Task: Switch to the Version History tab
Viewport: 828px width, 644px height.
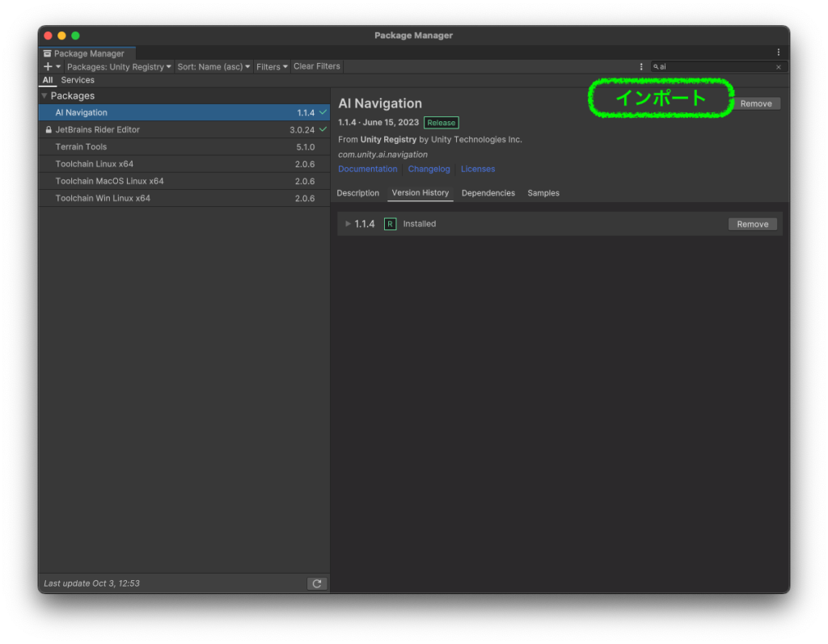Action: (x=420, y=193)
